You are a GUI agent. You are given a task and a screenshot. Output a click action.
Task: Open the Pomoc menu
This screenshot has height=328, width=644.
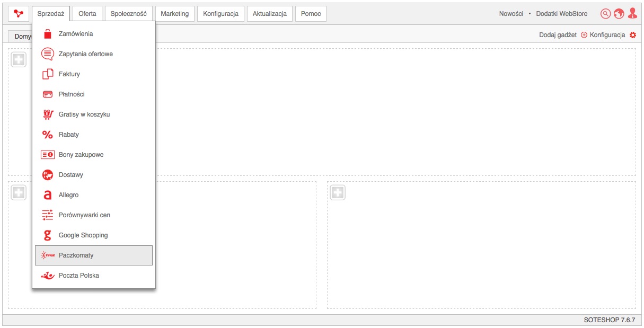[x=311, y=14]
